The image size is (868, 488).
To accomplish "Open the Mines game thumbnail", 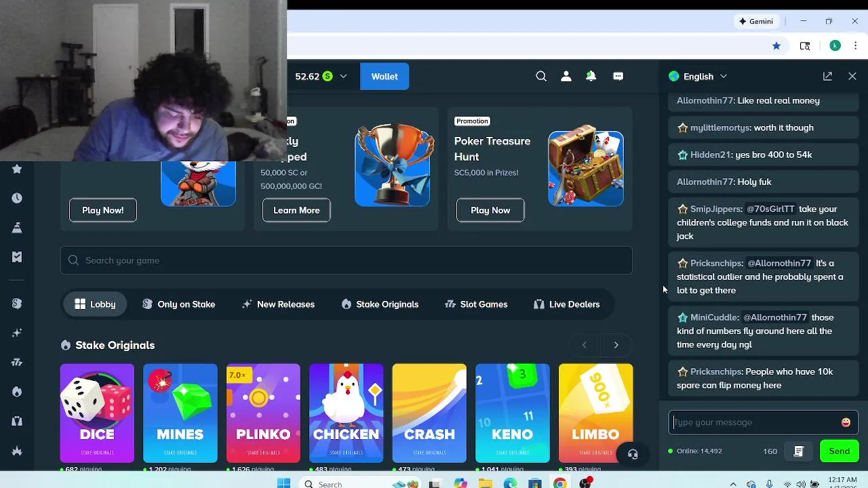I will [x=180, y=413].
